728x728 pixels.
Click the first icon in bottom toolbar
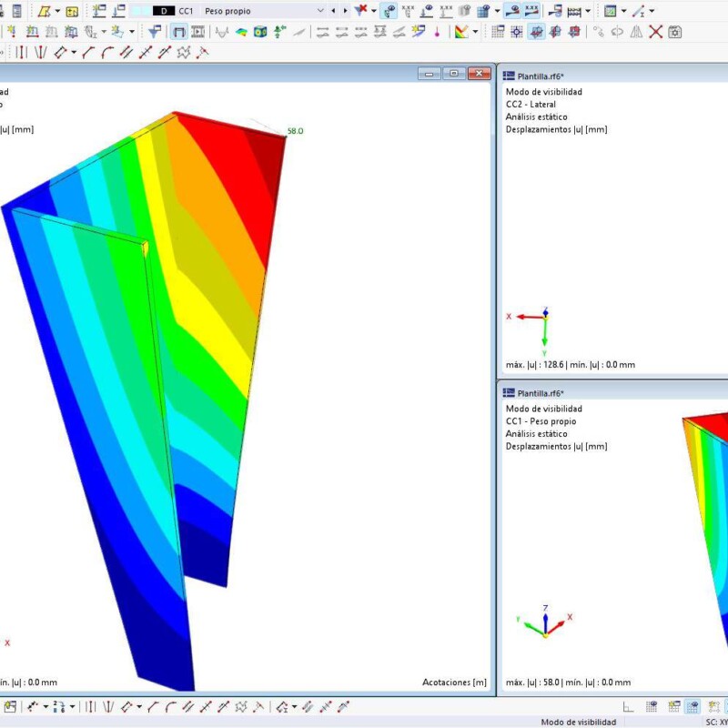(10, 707)
